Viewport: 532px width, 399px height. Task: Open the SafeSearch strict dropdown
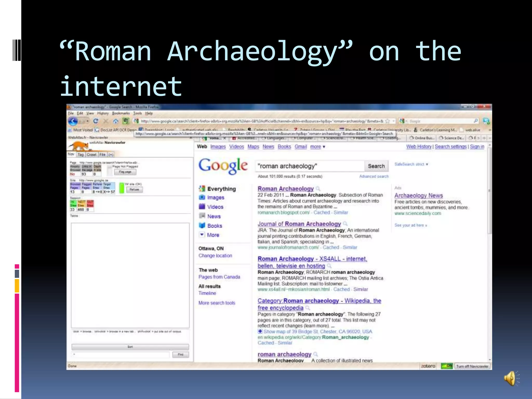click(411, 164)
